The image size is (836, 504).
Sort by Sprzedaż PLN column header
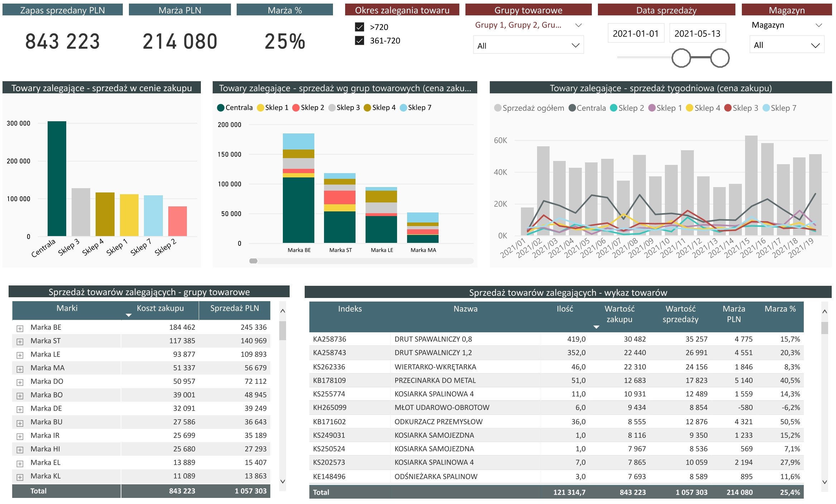coord(234,308)
